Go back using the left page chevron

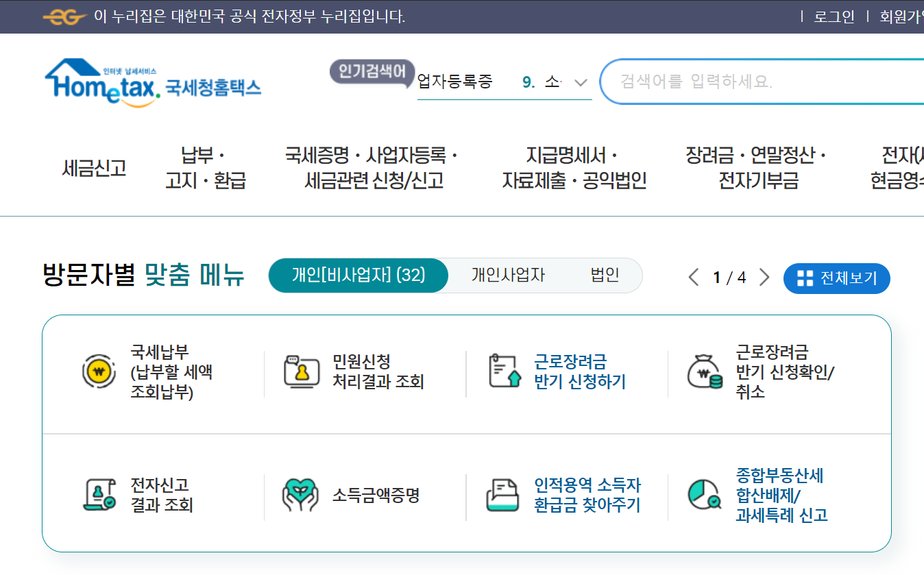pos(693,277)
